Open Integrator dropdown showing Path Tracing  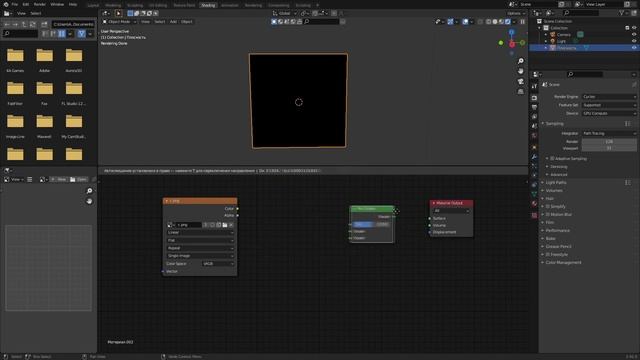pos(609,133)
